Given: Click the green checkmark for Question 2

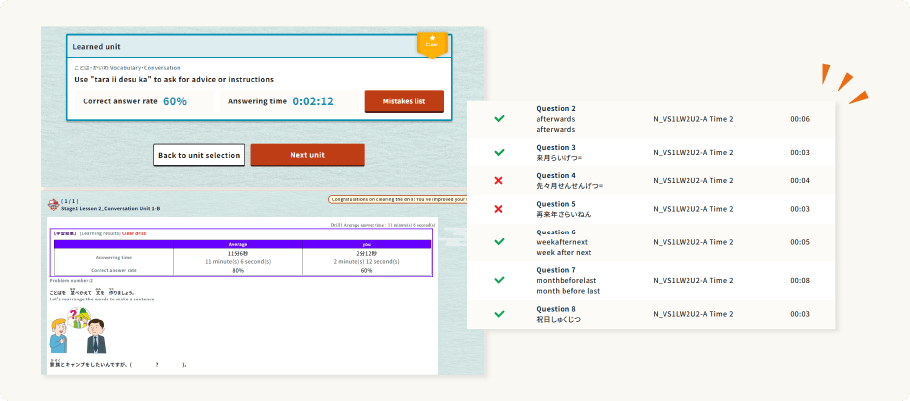Looking at the screenshot, I should click(x=498, y=119).
